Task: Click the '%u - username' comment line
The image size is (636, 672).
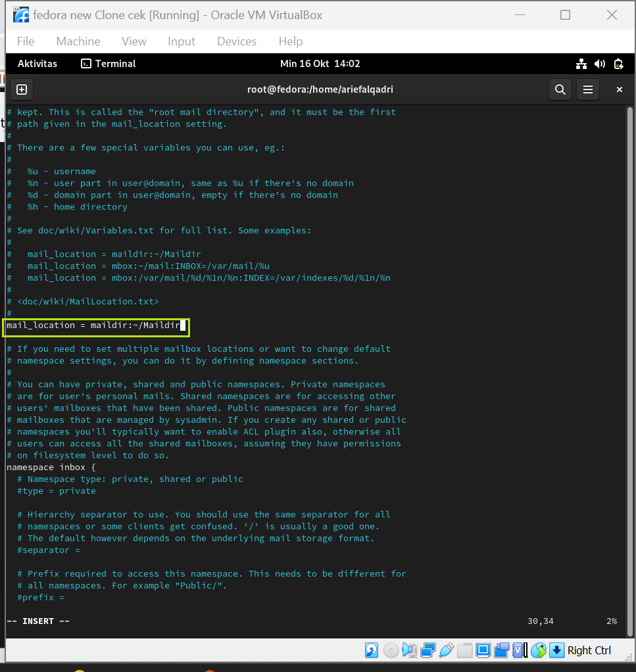Action: click(51, 171)
